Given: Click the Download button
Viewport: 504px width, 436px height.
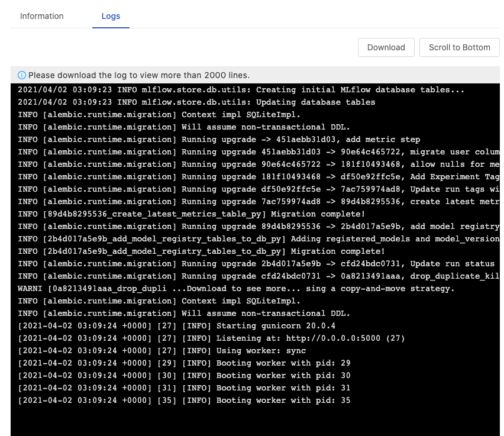Looking at the screenshot, I should [x=386, y=47].
